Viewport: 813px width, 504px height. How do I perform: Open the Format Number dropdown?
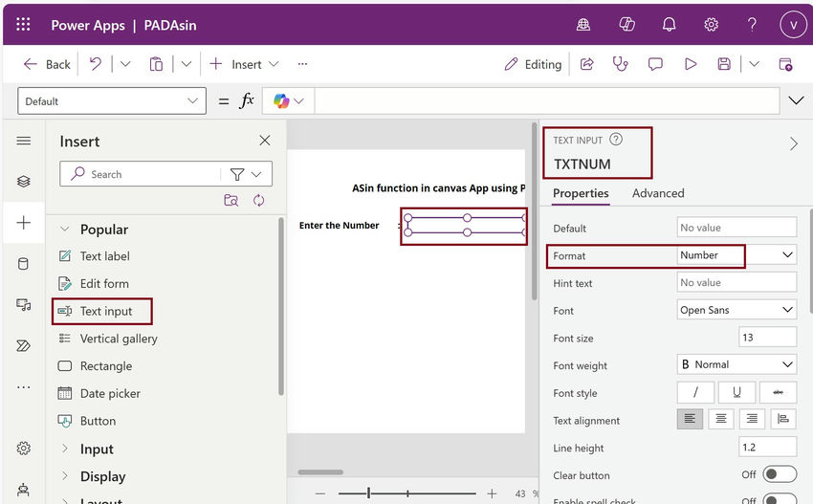(736, 255)
